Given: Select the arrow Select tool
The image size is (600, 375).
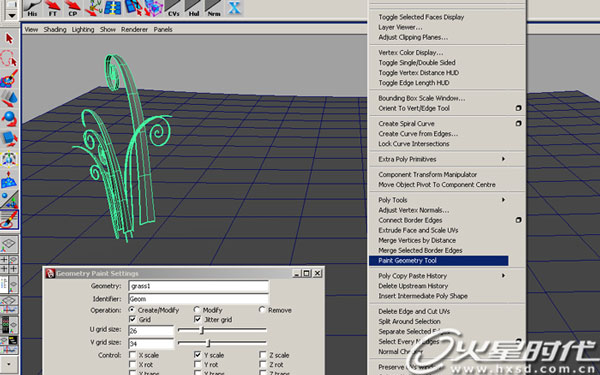Looking at the screenshot, I should pos(9,39).
